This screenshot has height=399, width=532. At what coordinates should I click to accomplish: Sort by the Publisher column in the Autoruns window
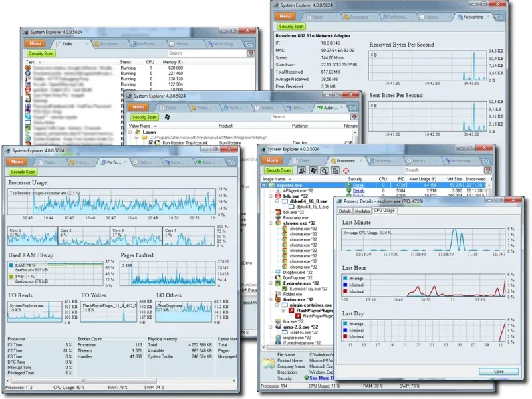coord(300,126)
